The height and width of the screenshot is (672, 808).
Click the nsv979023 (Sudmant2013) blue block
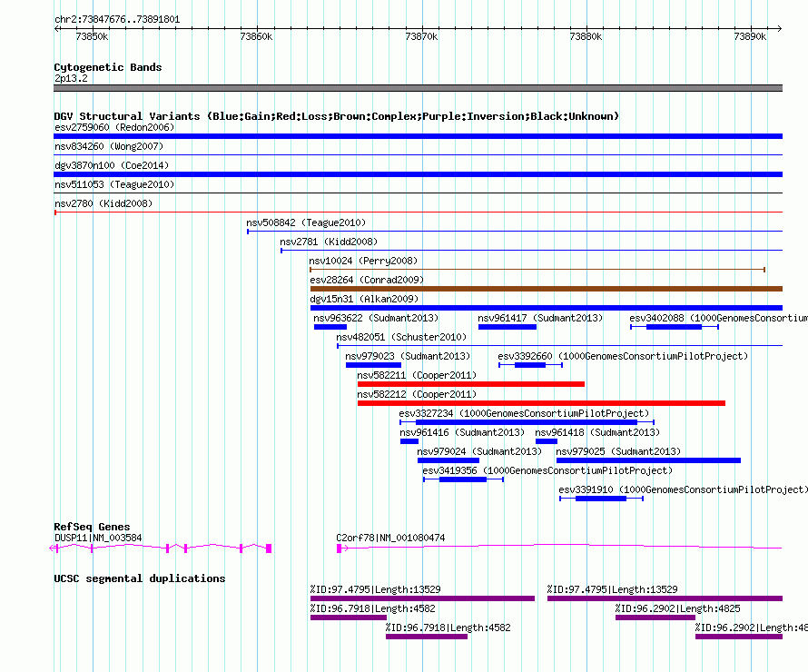pos(374,365)
